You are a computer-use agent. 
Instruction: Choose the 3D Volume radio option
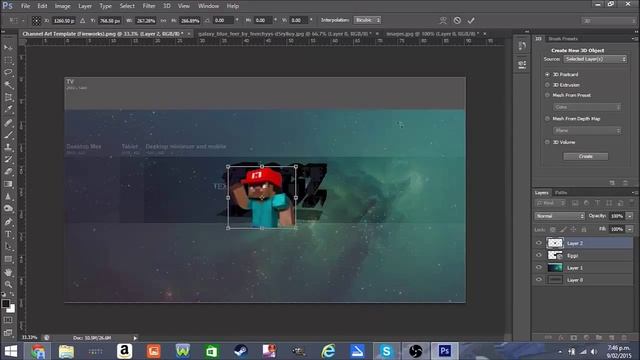tap(547, 142)
